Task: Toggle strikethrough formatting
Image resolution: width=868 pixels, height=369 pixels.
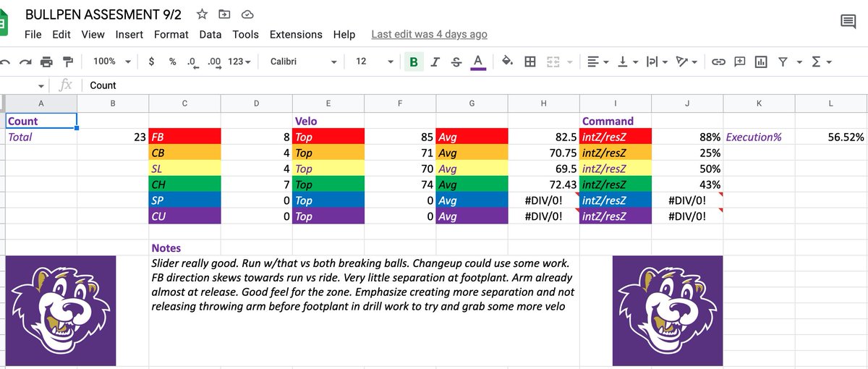Action: [x=456, y=62]
